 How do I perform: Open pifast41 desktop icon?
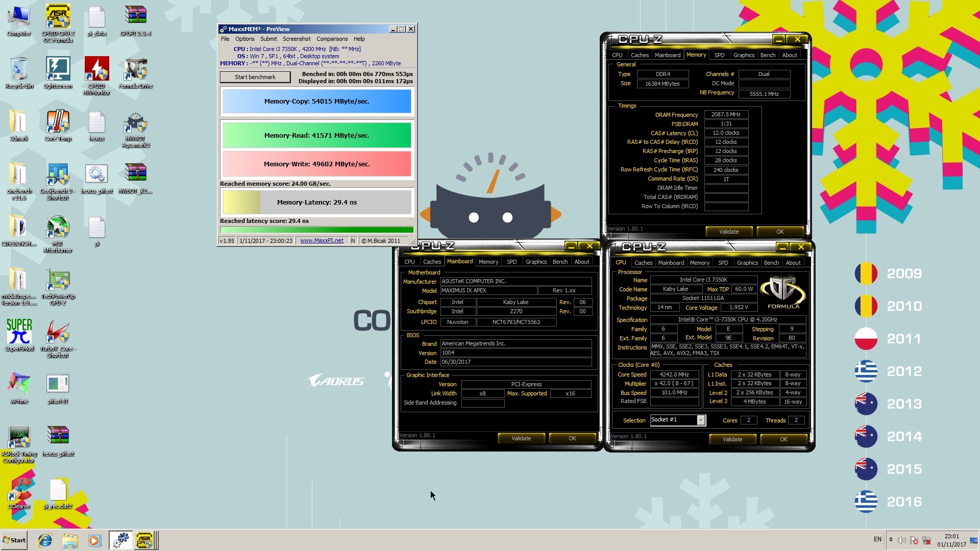tap(58, 389)
